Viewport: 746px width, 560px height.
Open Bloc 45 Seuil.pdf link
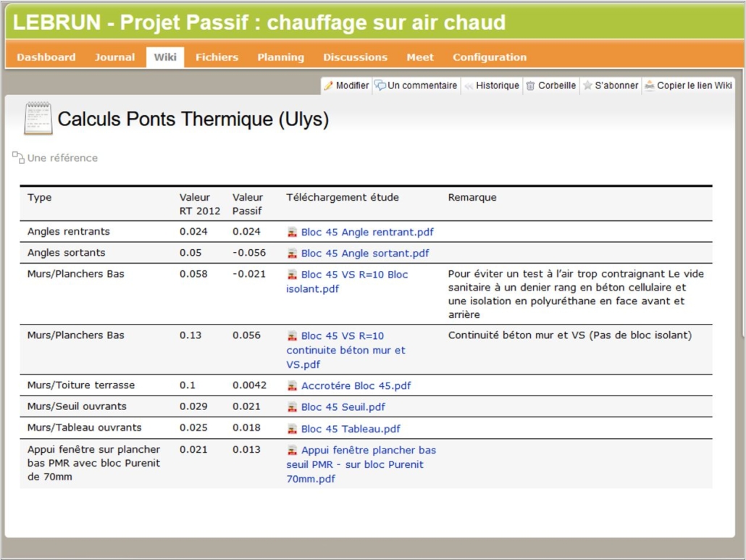[x=343, y=407]
